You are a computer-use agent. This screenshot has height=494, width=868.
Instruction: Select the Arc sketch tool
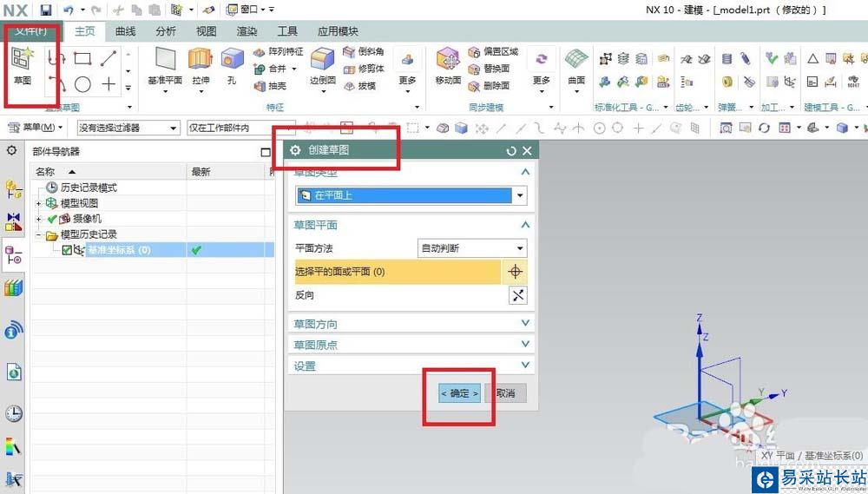click(x=57, y=84)
